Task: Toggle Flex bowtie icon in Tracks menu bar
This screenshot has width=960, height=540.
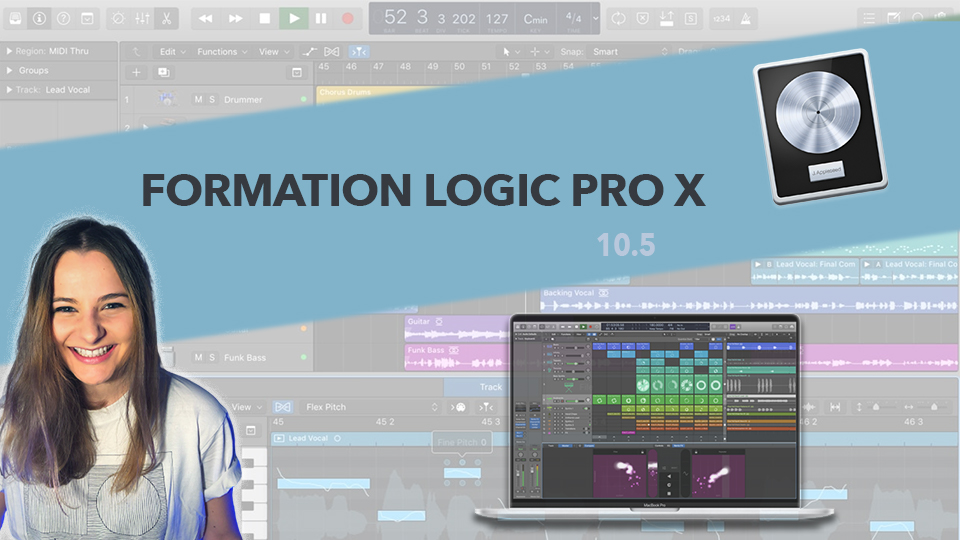Action: click(331, 52)
